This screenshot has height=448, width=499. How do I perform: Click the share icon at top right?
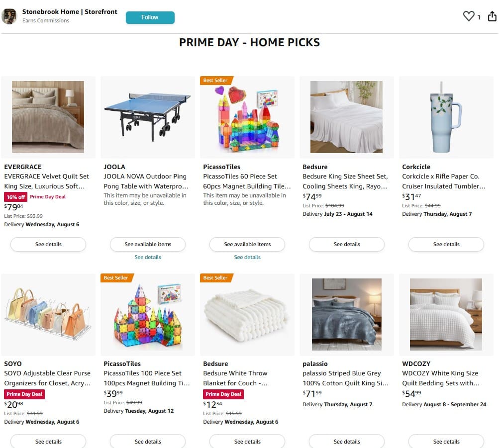pos(492,16)
